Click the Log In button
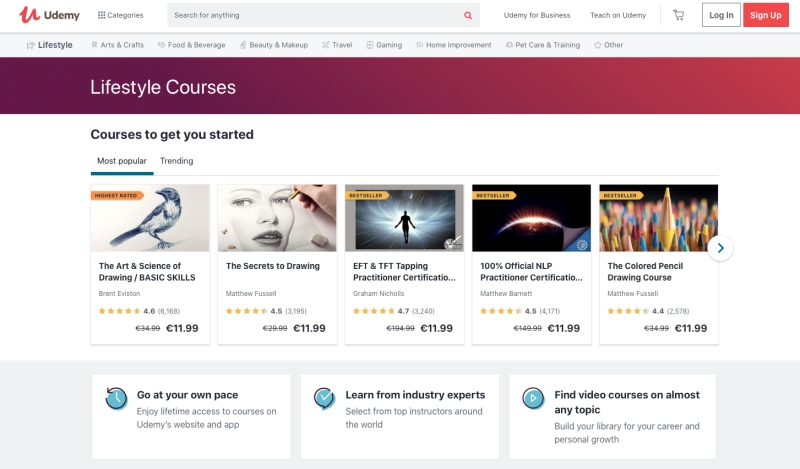800x469 pixels. click(721, 15)
